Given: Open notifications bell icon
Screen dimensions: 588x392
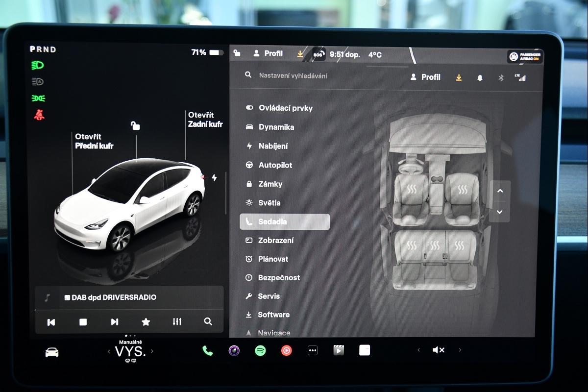Looking at the screenshot, I should coord(480,77).
